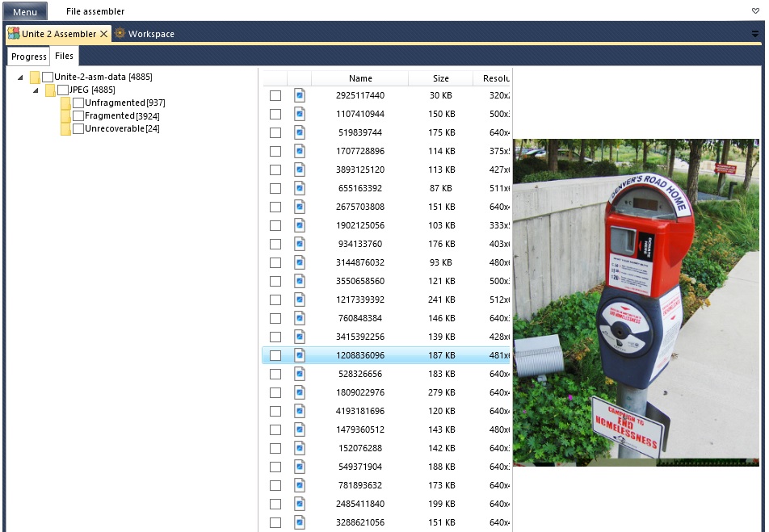The image size is (769, 532).
Task: Click the file icon for 3893125120
Action: [300, 170]
